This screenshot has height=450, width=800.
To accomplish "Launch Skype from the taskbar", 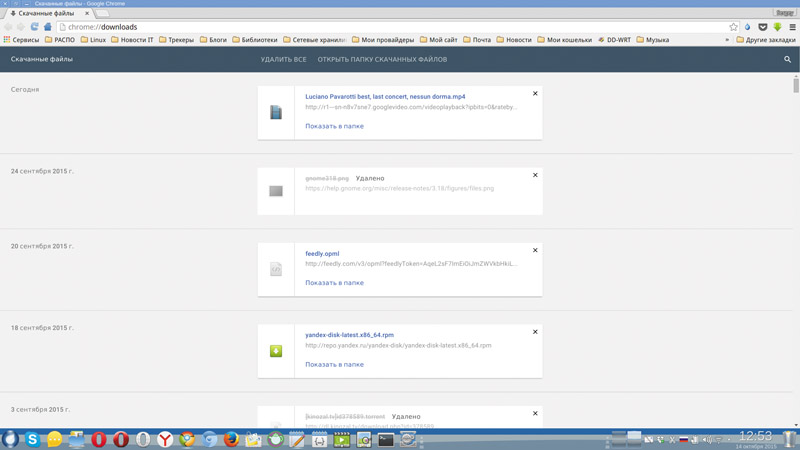I will (x=32, y=439).
